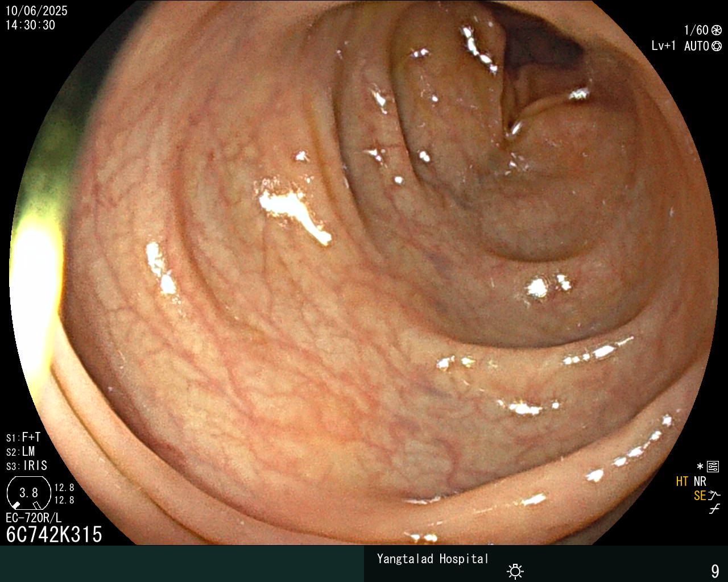Click the serial number 6C742K315
The image size is (728, 582).
[54, 534]
